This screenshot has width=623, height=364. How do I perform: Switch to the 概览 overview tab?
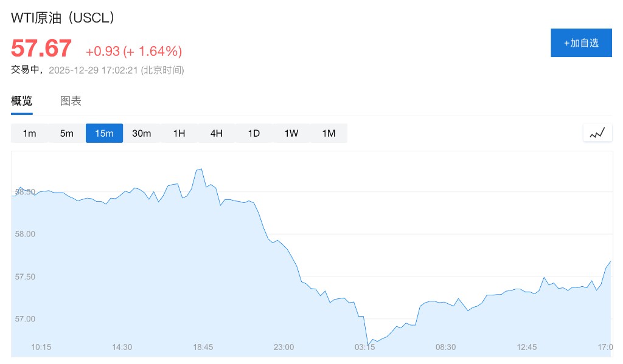coord(22,101)
